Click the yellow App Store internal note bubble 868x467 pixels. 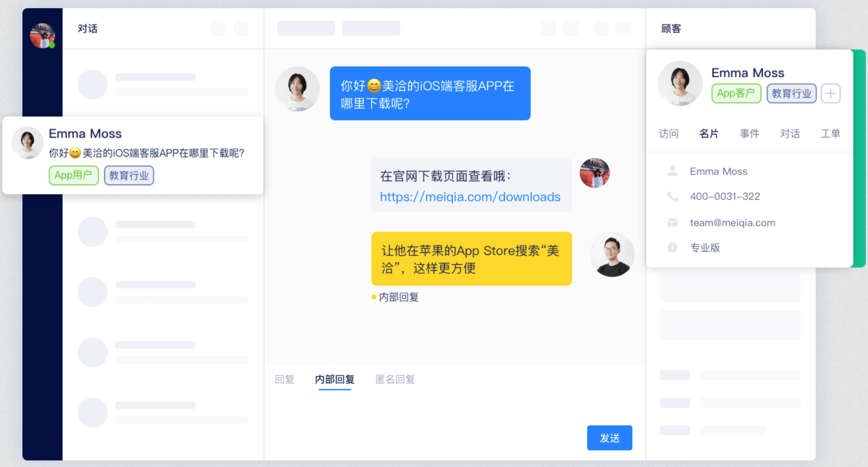pyautogui.click(x=471, y=259)
